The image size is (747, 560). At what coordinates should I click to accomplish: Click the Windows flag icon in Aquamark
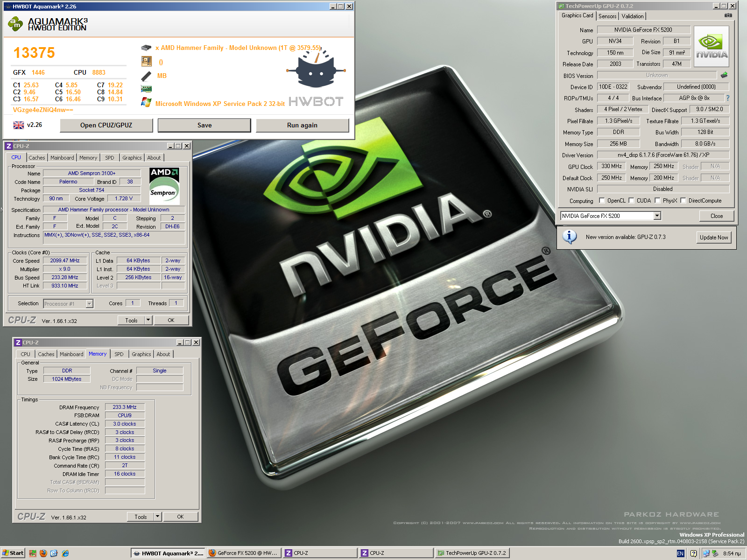click(x=146, y=102)
